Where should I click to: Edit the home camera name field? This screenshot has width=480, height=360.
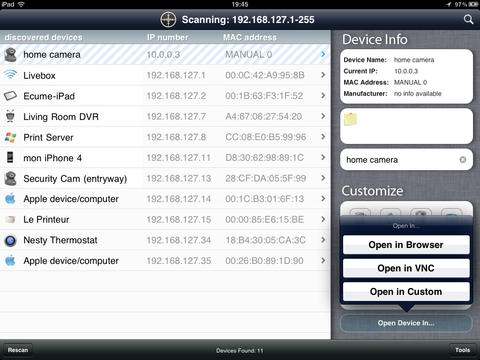pos(406,160)
